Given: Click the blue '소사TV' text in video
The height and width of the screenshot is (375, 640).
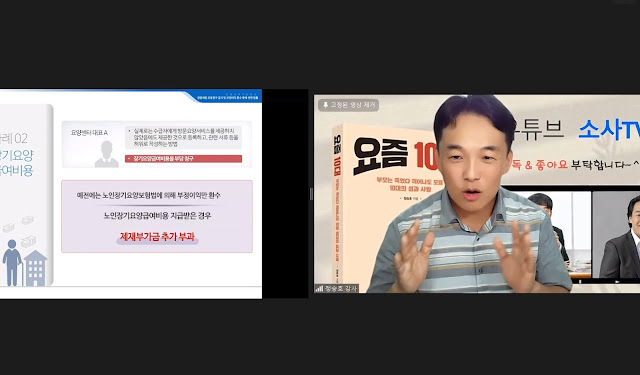Looking at the screenshot, I should (609, 130).
